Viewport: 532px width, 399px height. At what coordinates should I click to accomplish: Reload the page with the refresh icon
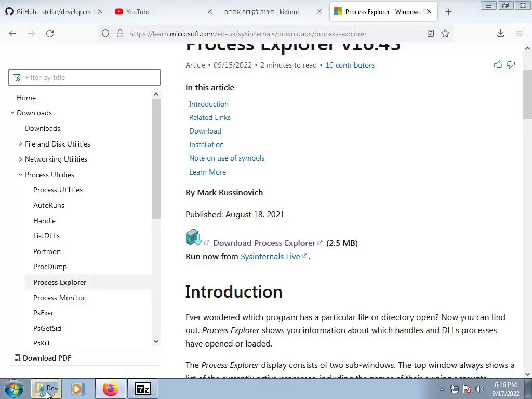50,34
